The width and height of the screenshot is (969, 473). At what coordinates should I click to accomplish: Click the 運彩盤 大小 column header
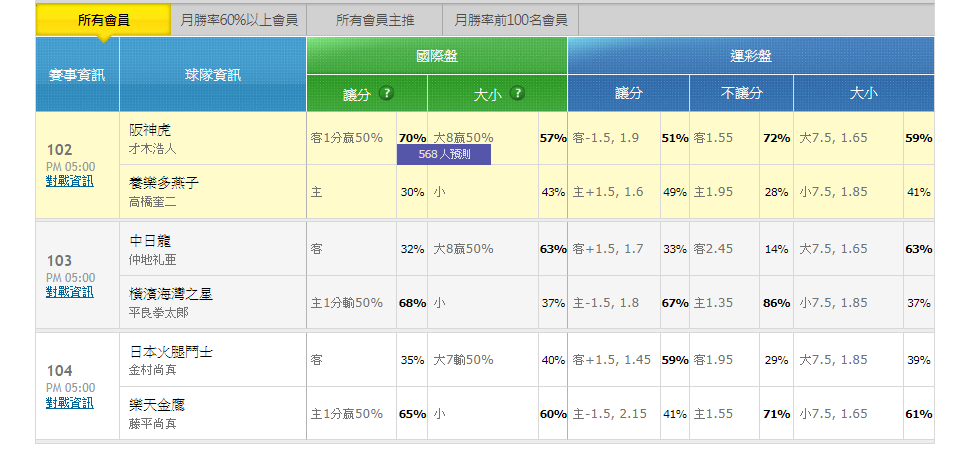[x=864, y=93]
